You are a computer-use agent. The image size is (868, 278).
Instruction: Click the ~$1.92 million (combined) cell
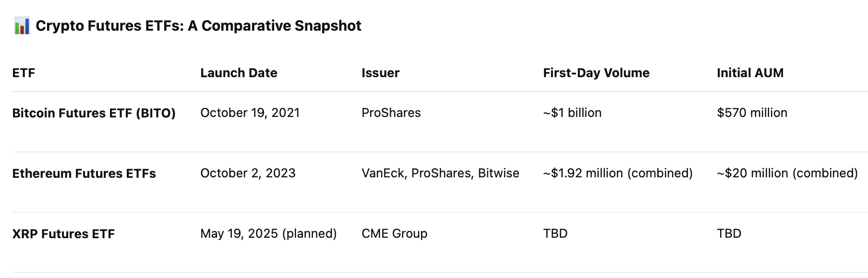pos(617,174)
